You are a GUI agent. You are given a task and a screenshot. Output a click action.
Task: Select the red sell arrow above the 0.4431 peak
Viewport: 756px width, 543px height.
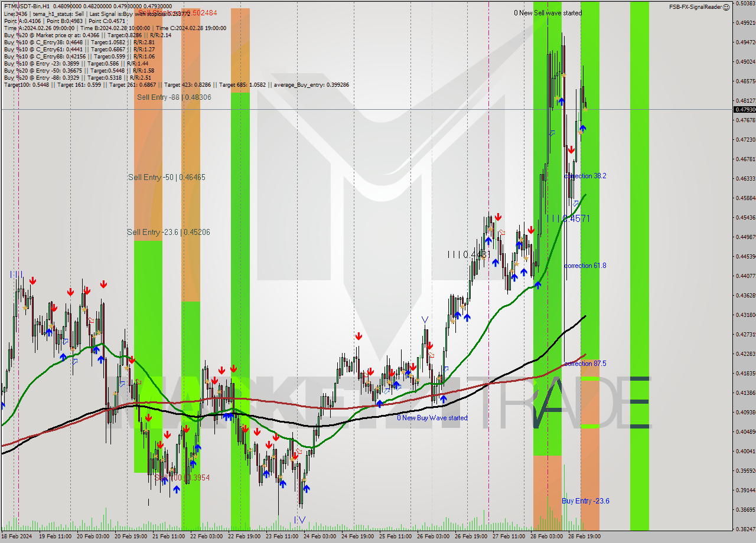pos(498,217)
